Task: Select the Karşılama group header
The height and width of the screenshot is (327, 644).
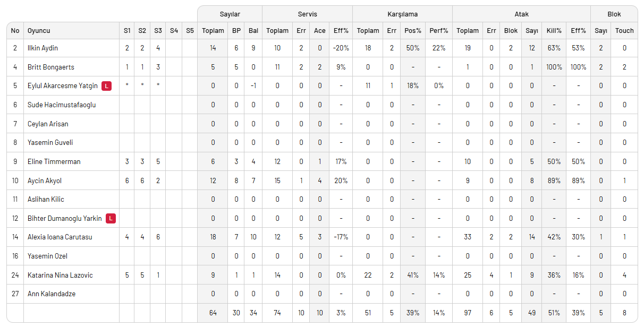Action: (x=402, y=14)
